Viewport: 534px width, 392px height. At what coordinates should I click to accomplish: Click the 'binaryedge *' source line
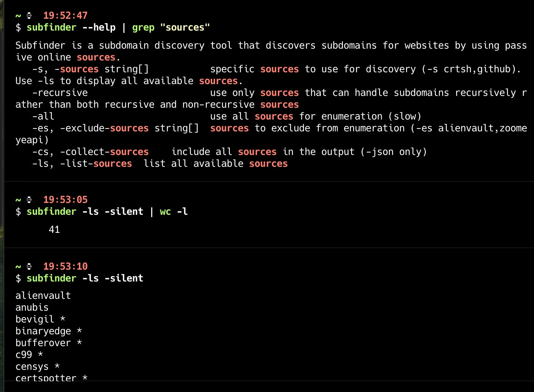pyautogui.click(x=49, y=331)
